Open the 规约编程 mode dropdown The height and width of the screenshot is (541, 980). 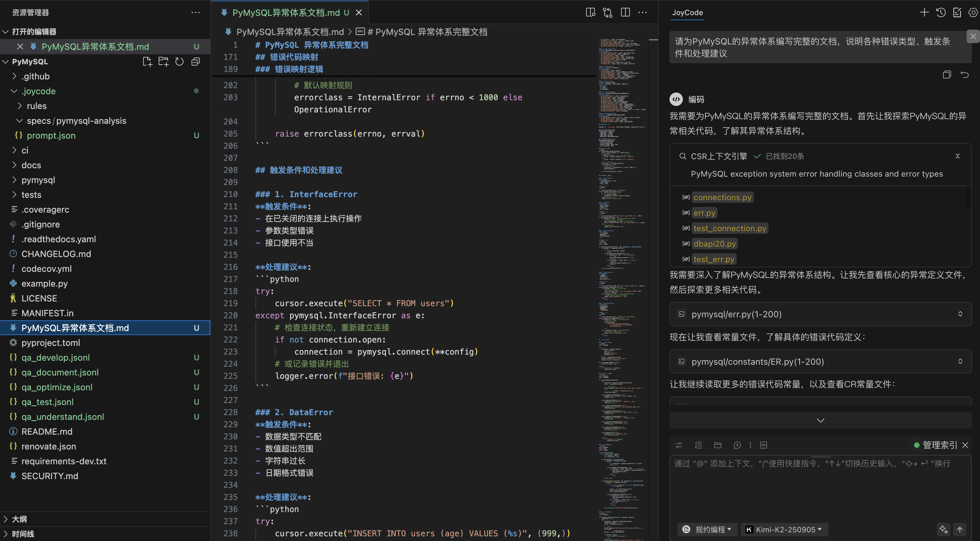click(x=708, y=529)
